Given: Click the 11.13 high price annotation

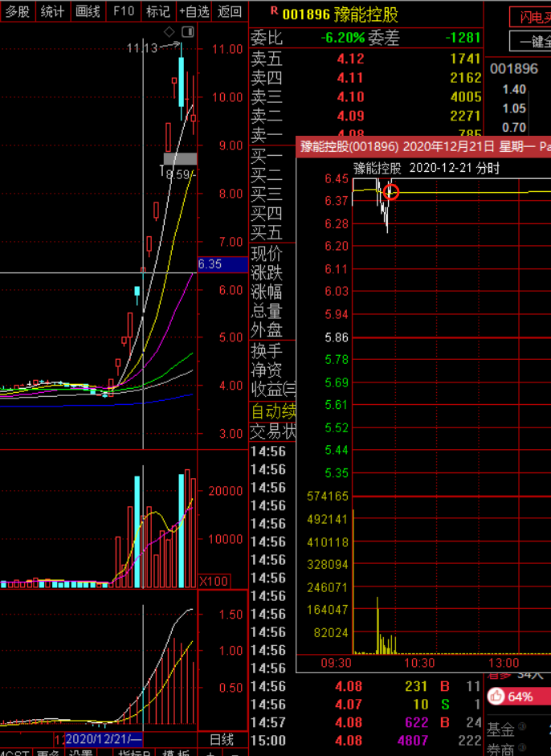Looking at the screenshot, I should (x=142, y=48).
